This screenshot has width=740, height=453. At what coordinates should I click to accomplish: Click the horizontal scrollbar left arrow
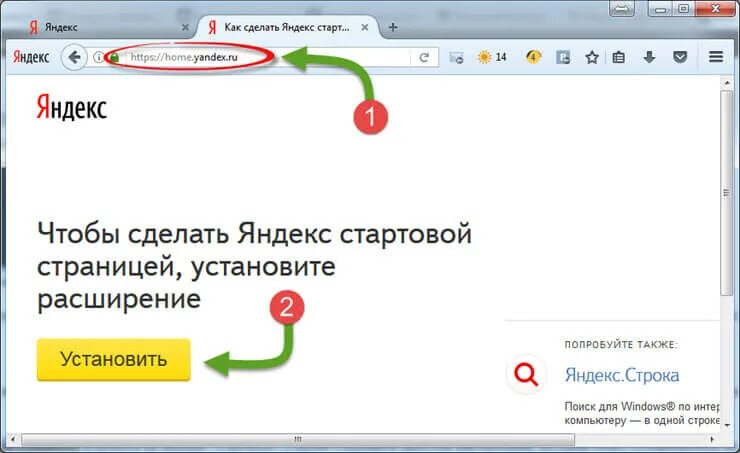[13, 439]
